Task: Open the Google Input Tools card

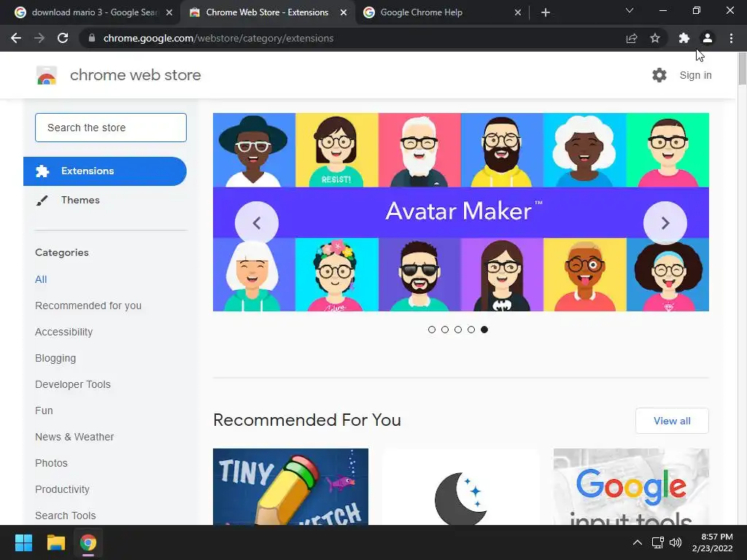Action: click(x=631, y=486)
